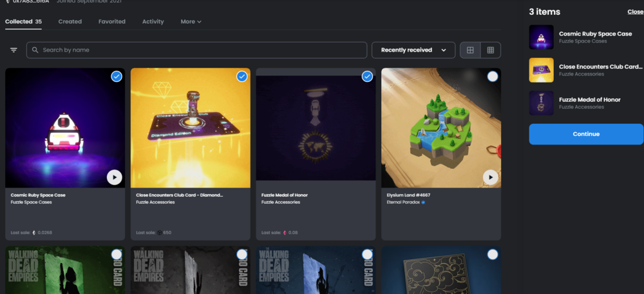Screen dimensions: 644x294
Task: Open Eternal Paradox collection link
Action: [403, 202]
